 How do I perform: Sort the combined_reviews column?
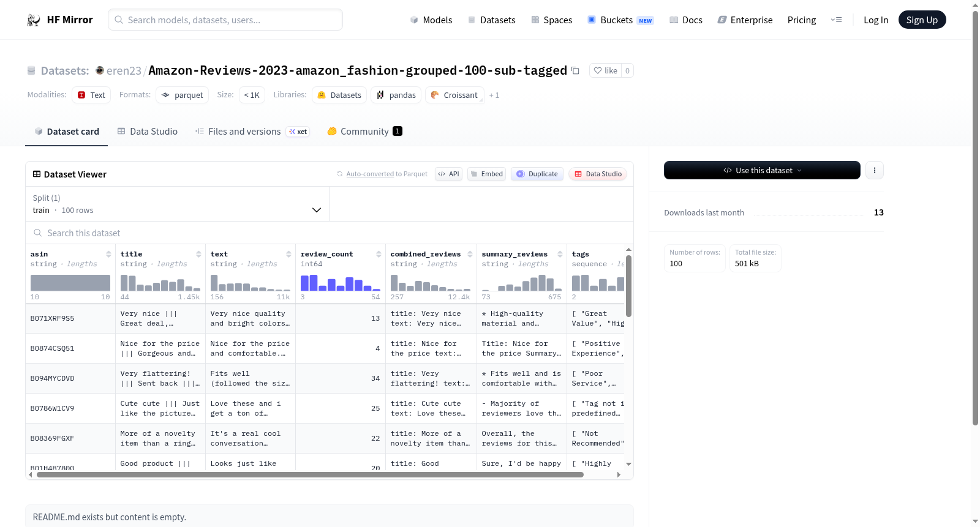(470, 254)
